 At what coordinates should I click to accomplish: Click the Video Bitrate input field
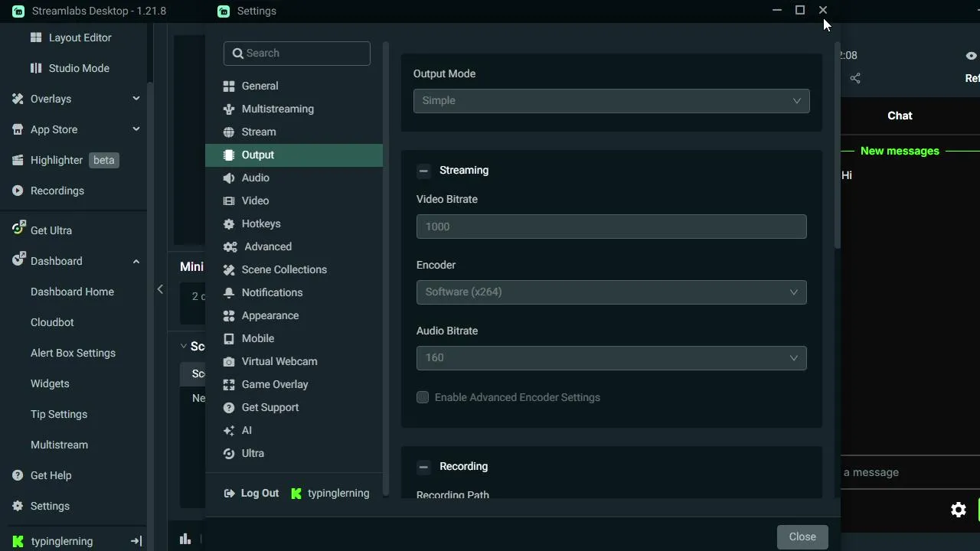pos(612,227)
